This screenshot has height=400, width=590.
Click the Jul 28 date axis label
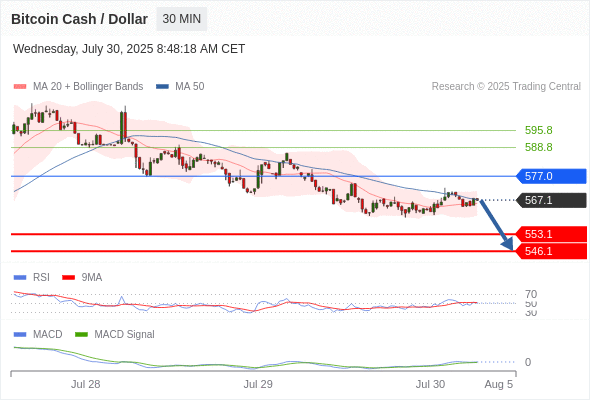pos(86,384)
